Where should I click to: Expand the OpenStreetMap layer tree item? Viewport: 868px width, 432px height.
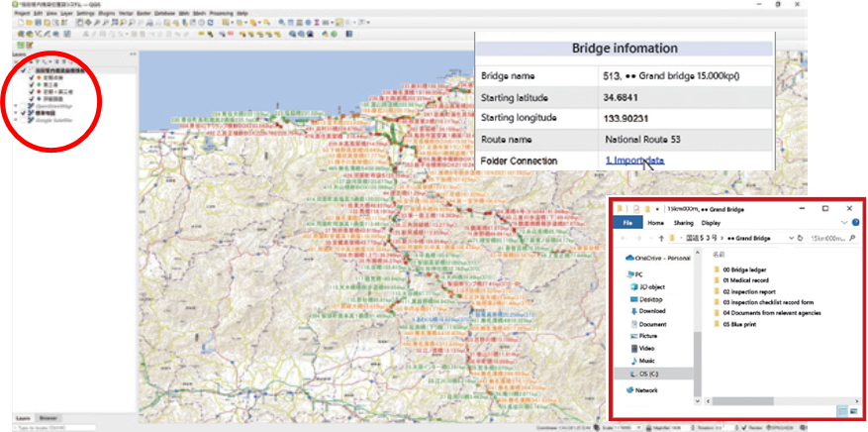(17, 105)
